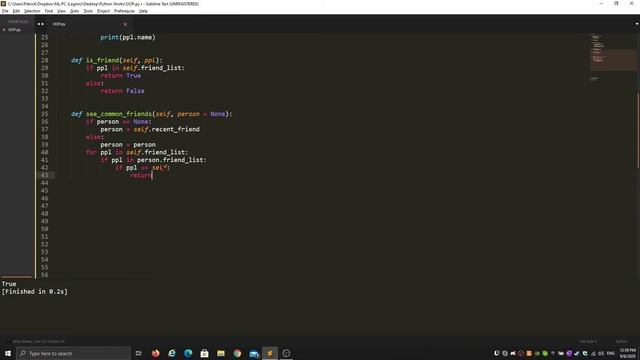Screen dimensions: 640x360
Task: Launch Firefox from the taskbar
Action: [x=156, y=353]
